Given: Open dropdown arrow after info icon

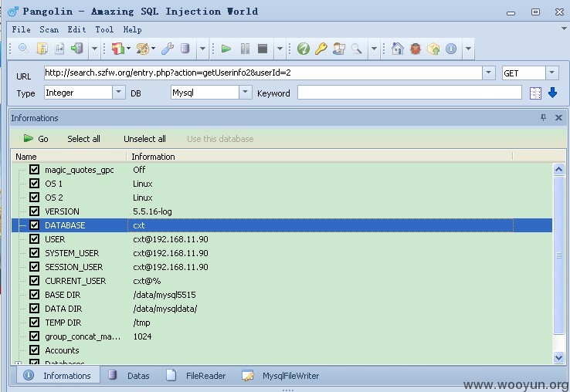Looking at the screenshot, I should [468, 49].
